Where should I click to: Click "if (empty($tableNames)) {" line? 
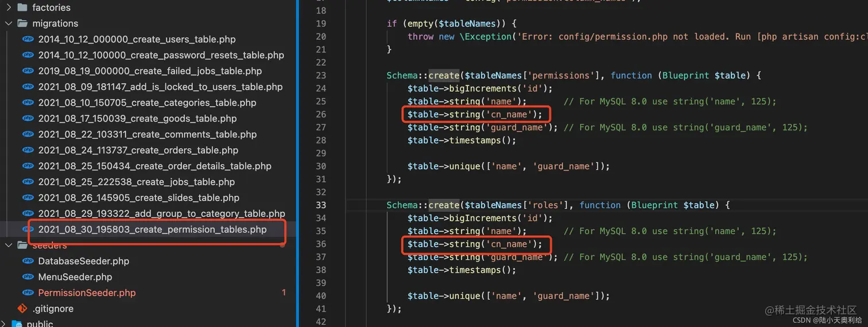click(x=451, y=24)
